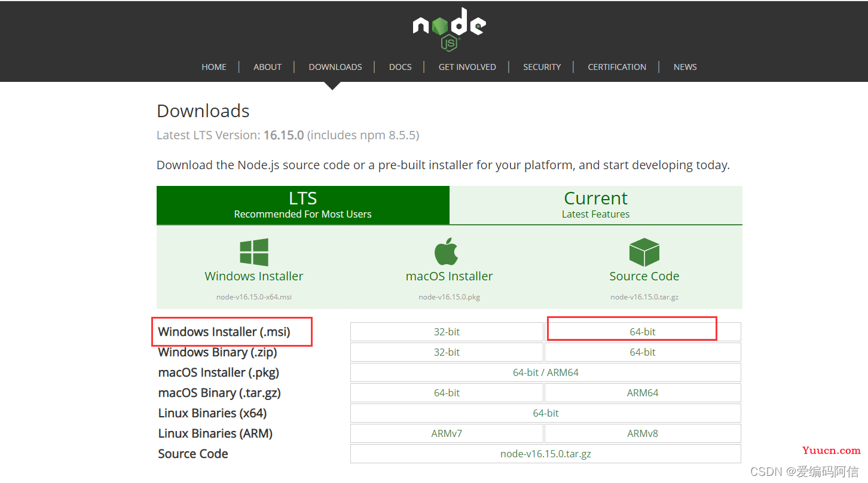Click the macOS Binary (.tar.gz) row label
Image resolution: width=868 pixels, height=483 pixels.
(219, 393)
